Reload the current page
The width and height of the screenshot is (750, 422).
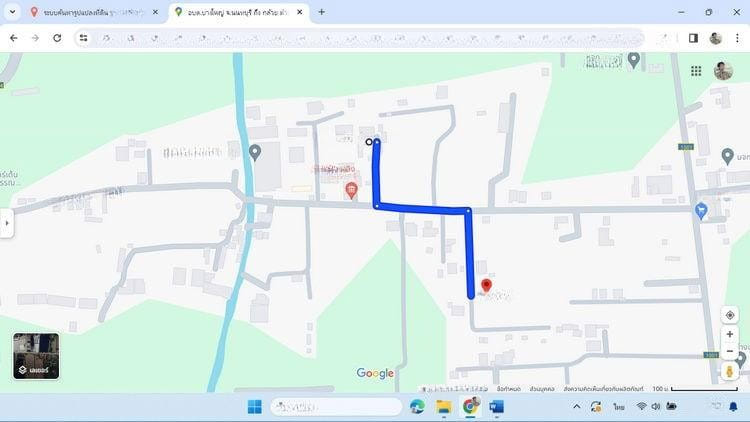(57, 38)
